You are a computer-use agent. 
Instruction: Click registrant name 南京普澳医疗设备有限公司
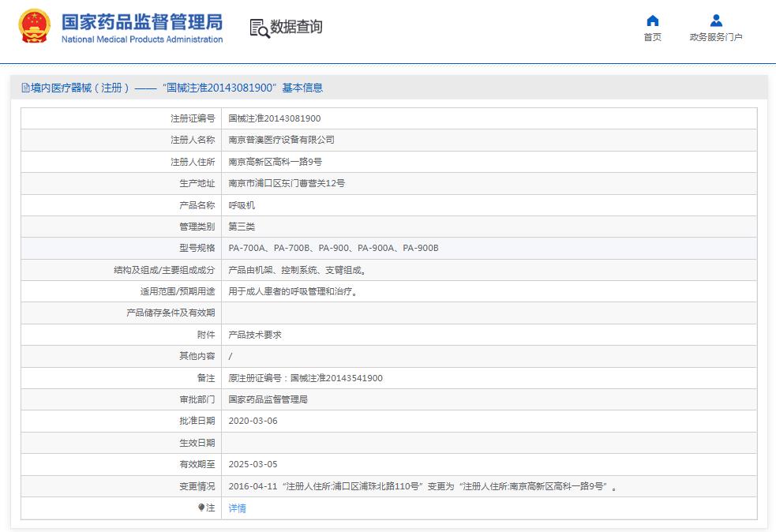pyautogui.click(x=281, y=140)
